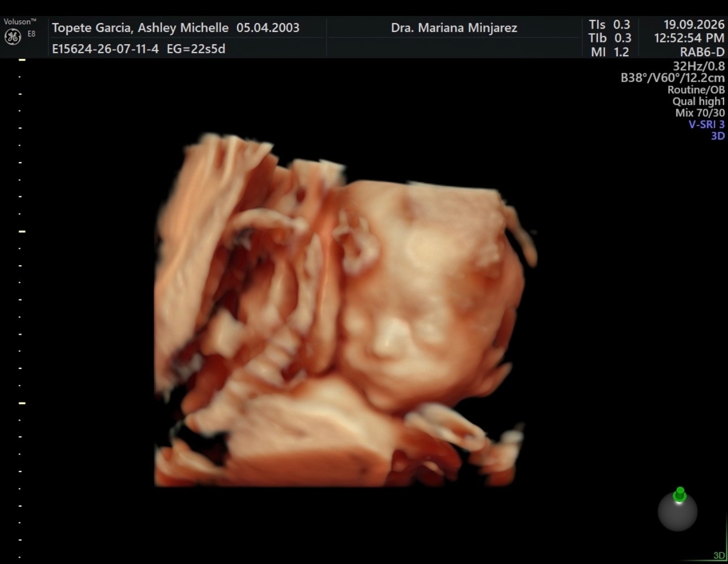The width and height of the screenshot is (728, 564).
Task: Select the patient name Topete Garcia field
Action: (140, 28)
